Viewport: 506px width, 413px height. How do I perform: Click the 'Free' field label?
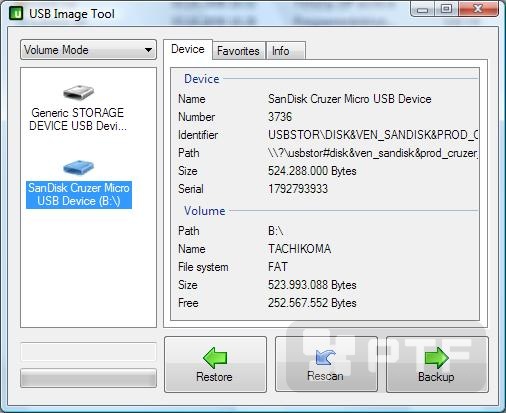(188, 303)
